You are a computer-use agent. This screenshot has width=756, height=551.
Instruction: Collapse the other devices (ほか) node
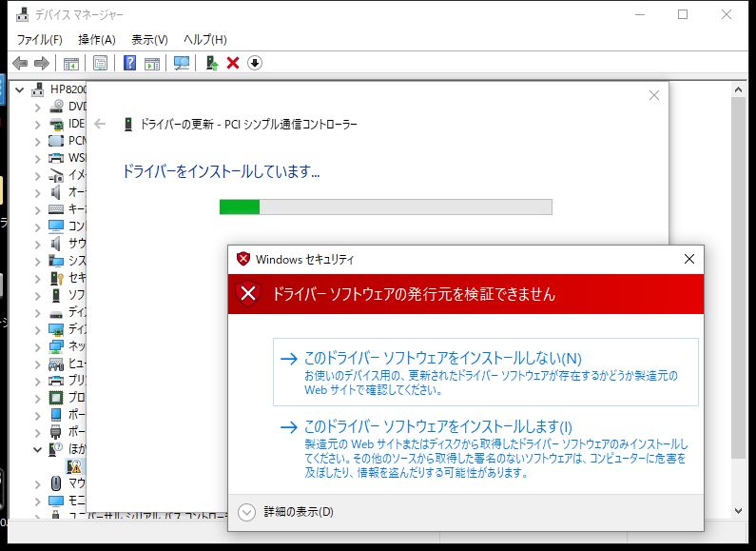[x=38, y=449]
